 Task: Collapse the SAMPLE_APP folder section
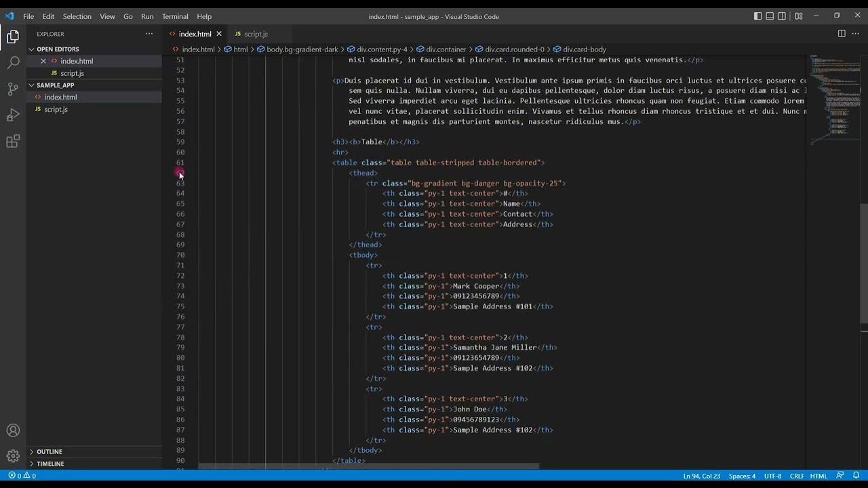click(94, 85)
